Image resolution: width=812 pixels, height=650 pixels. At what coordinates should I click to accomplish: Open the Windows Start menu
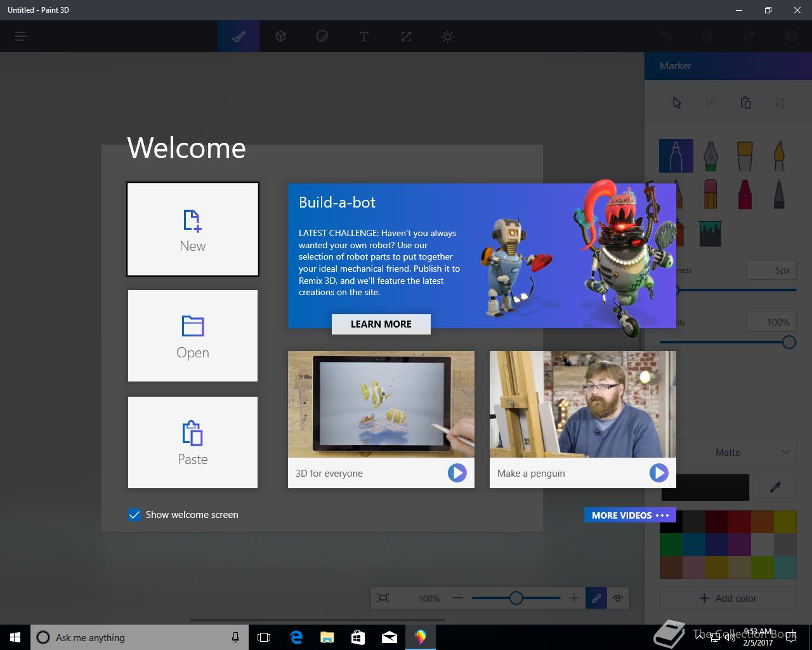(x=15, y=637)
